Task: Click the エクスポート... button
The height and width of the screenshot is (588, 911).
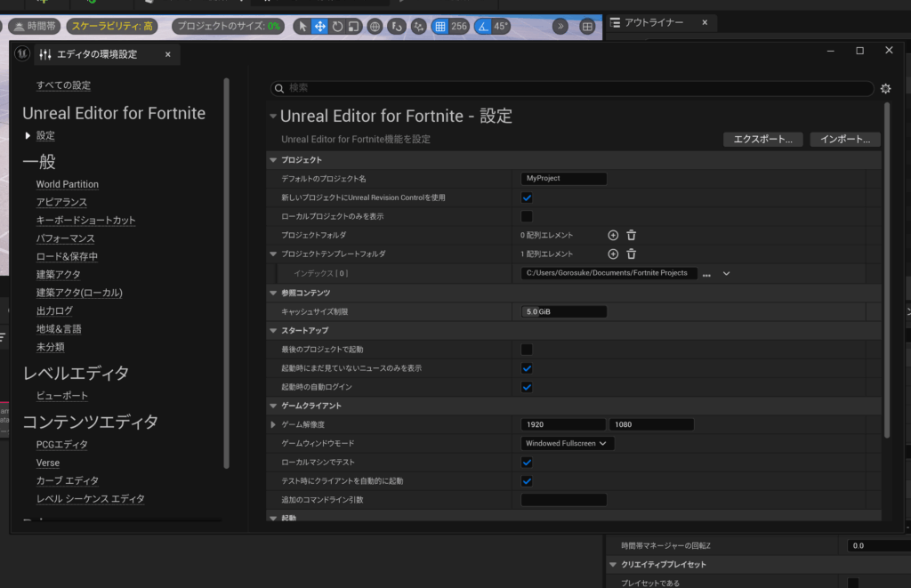Action: click(762, 140)
